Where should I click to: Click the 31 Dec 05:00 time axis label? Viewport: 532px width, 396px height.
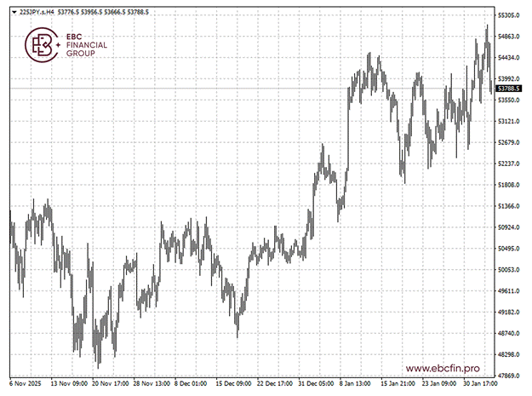point(316,384)
